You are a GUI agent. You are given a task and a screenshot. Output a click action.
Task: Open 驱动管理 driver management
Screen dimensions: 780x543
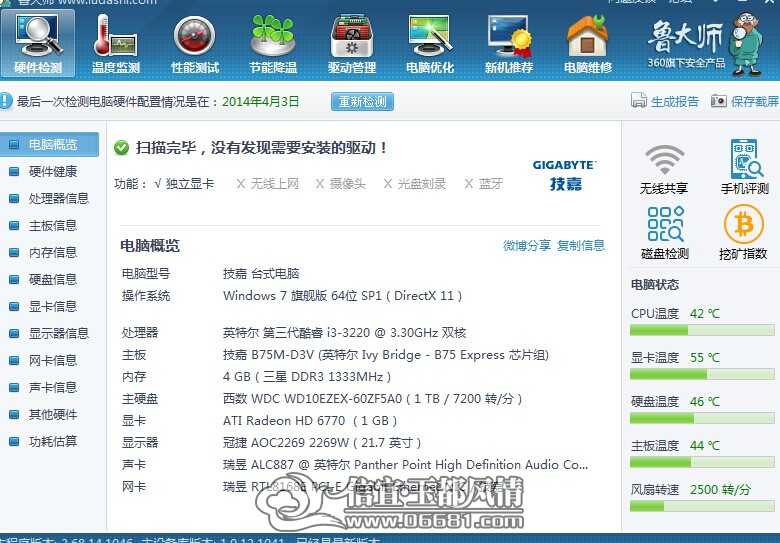(x=352, y=43)
